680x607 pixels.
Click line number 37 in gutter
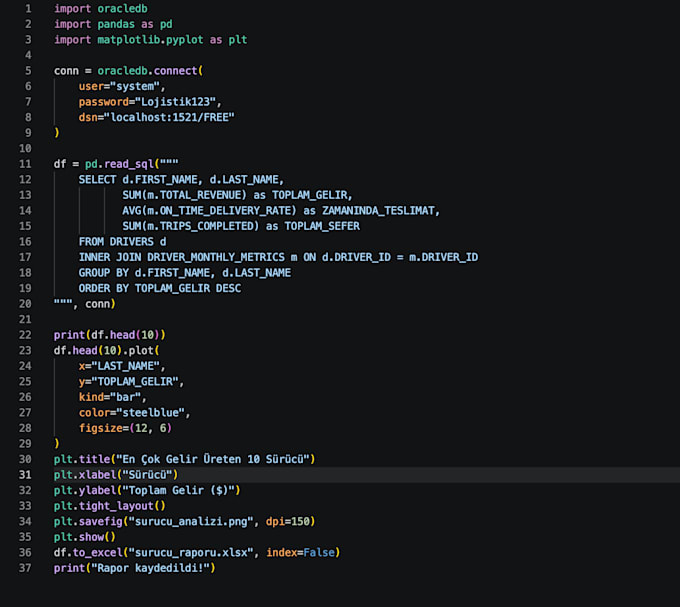25,568
